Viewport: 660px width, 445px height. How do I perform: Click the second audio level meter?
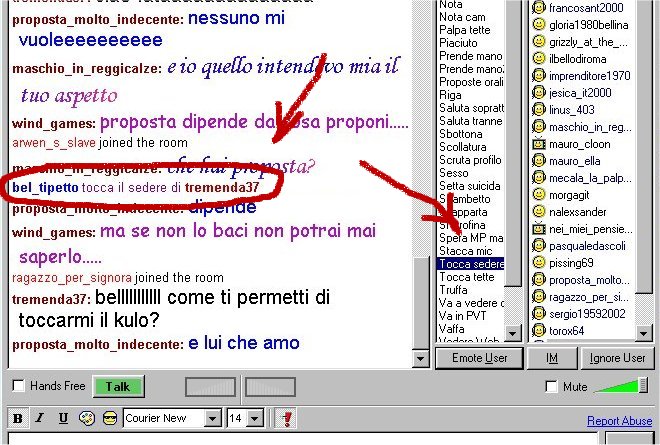coord(270,387)
